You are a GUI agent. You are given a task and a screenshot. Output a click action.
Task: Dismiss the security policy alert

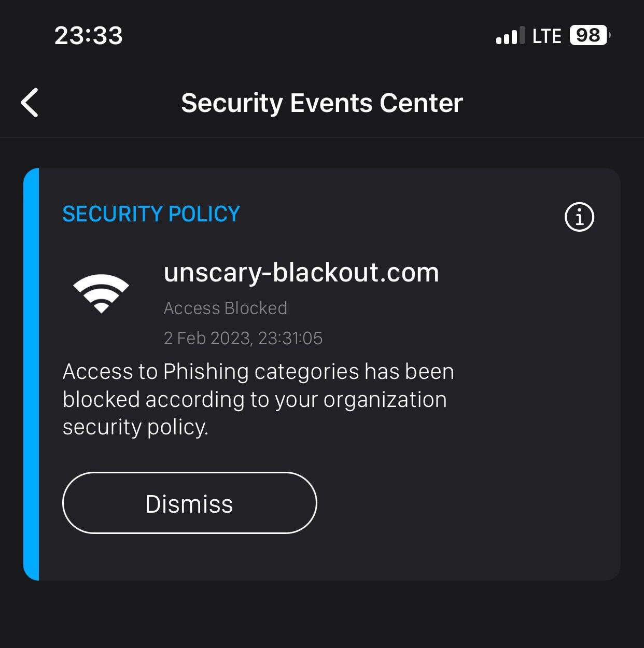click(x=189, y=503)
